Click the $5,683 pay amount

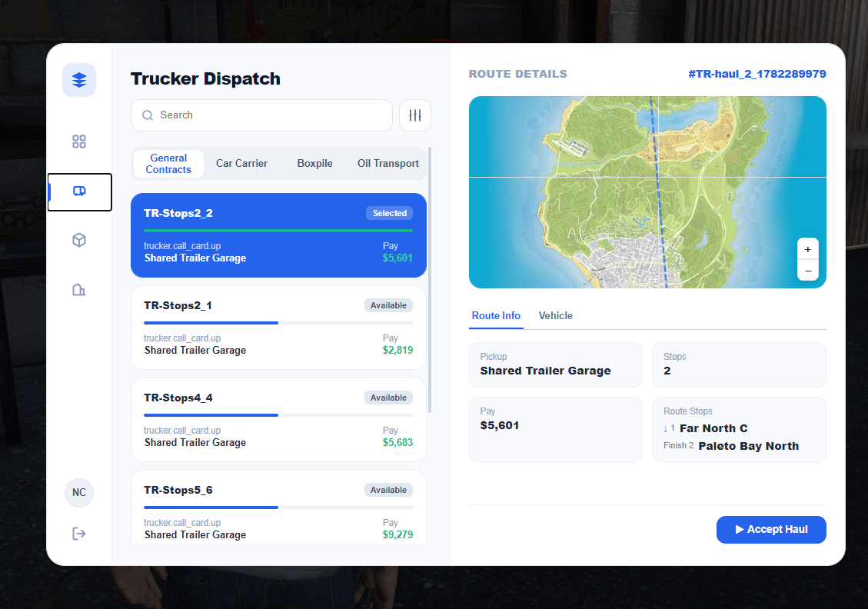[x=397, y=442]
